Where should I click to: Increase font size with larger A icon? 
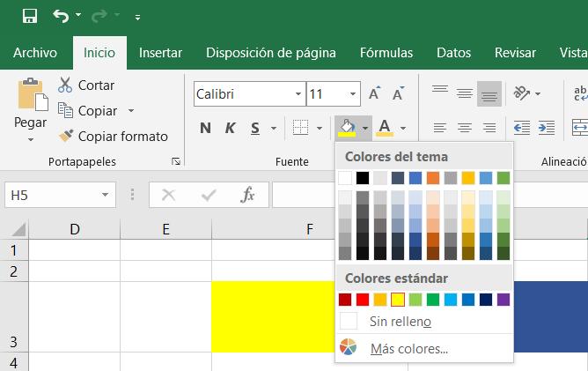coord(375,93)
